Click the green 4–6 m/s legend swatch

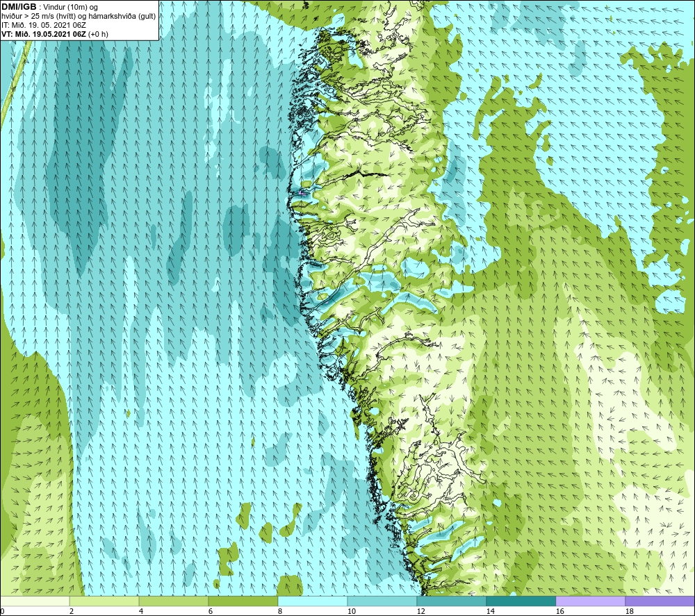(174, 601)
